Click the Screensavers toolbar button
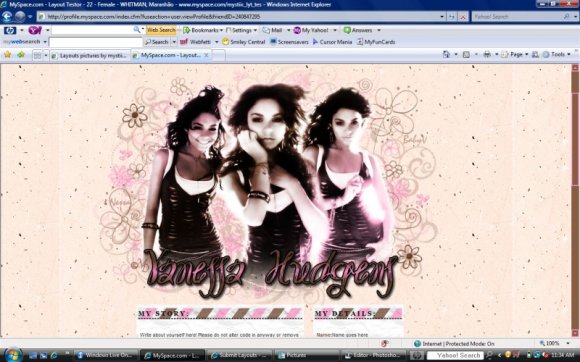The image size is (580, 362). coord(289,42)
